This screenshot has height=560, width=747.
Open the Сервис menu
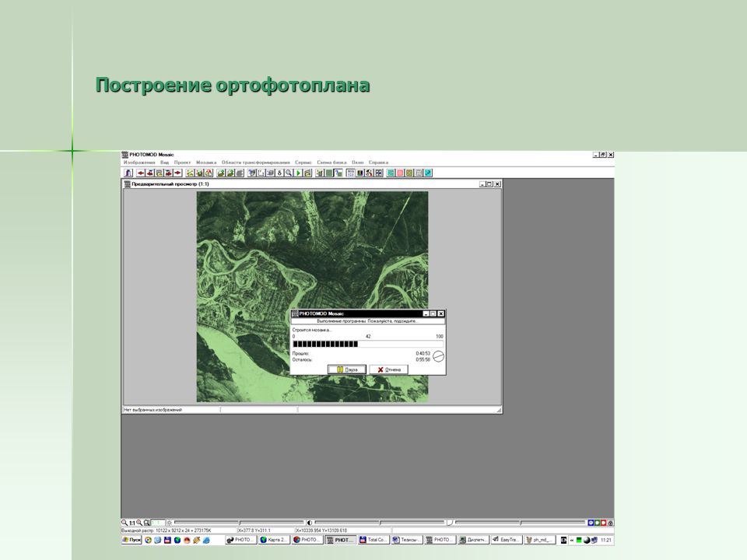coord(303,163)
